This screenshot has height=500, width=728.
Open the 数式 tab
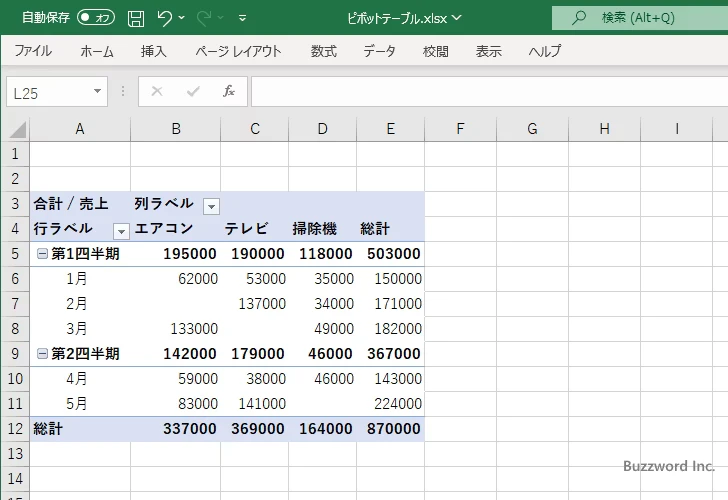[x=324, y=51]
